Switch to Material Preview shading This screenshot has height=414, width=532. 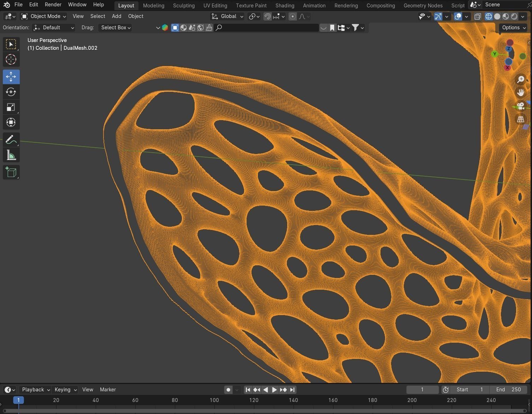click(506, 16)
